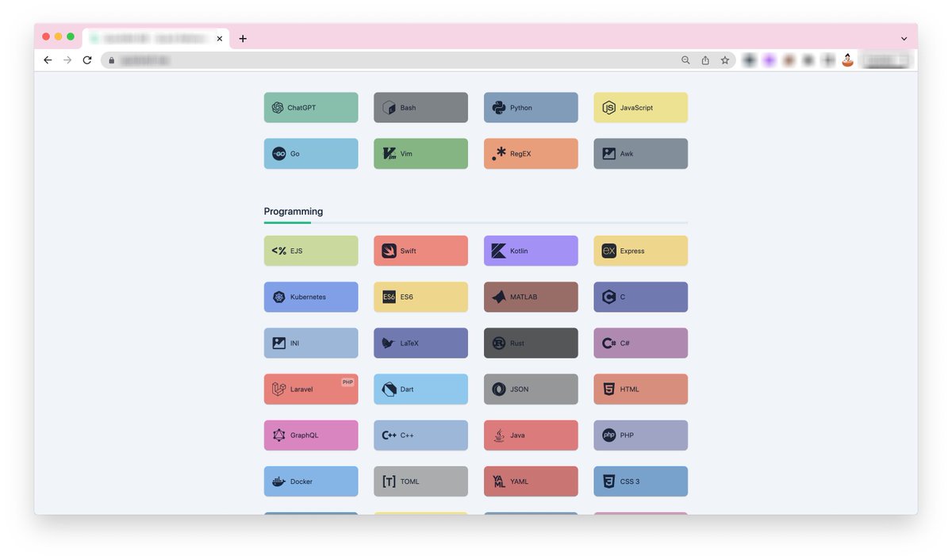Image resolution: width=952 pixels, height=560 pixels.
Task: Click the PHP badge on Laravel card
Action: tap(347, 382)
